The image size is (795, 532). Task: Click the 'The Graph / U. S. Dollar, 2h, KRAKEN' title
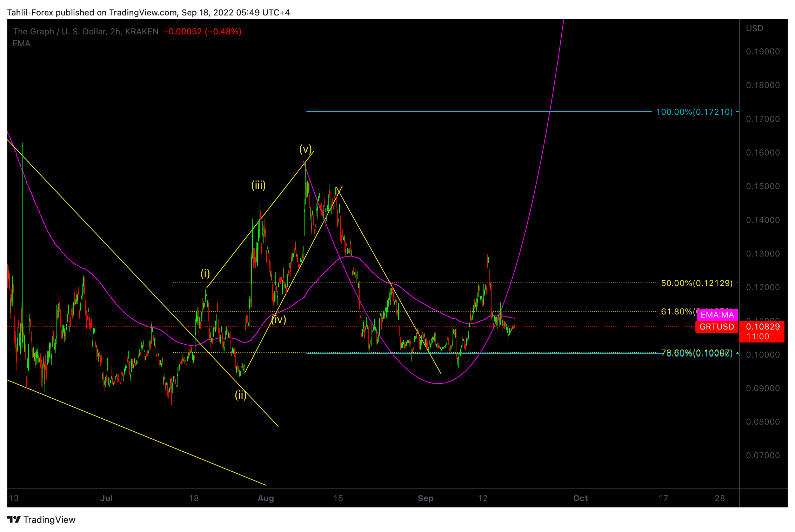[86, 32]
